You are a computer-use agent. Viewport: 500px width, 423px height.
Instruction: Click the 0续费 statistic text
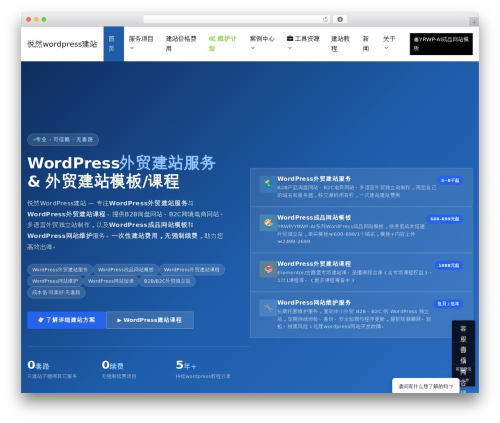[113, 365]
